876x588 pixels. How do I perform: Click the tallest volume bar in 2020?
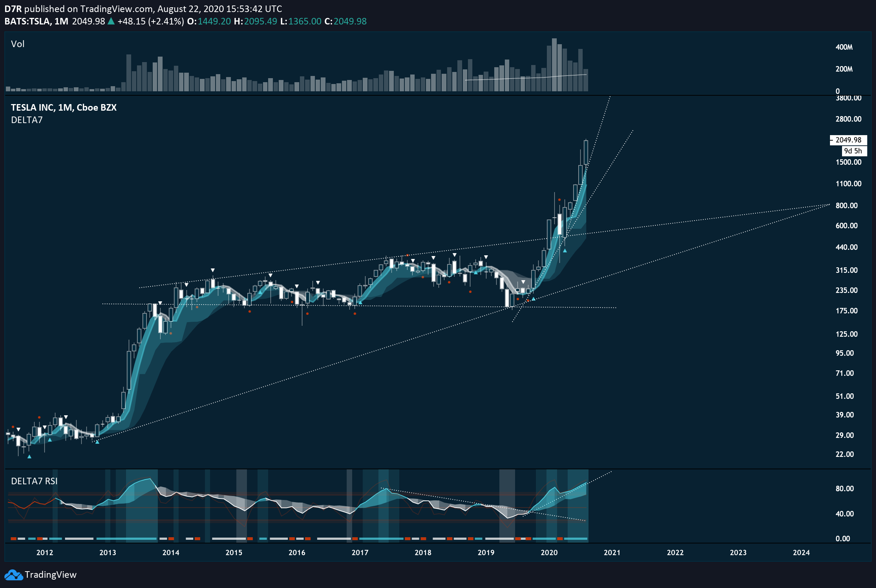coord(554,65)
